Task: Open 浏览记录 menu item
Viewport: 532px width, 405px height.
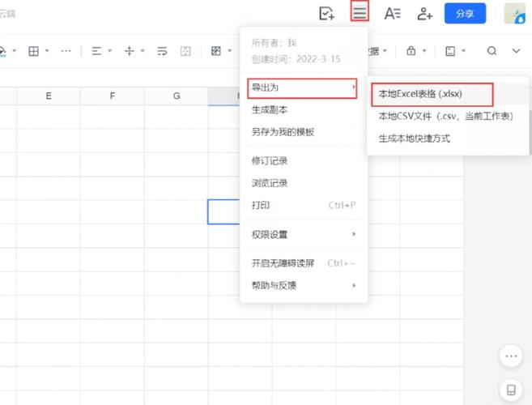Action: click(304, 183)
